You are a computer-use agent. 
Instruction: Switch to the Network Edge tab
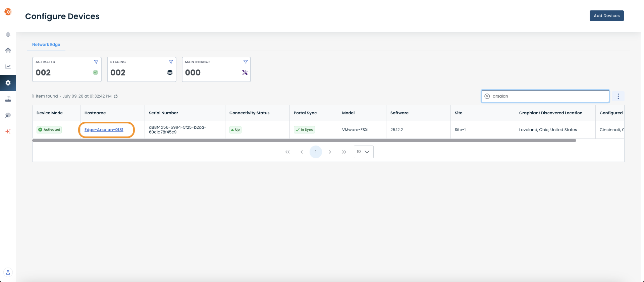(x=46, y=45)
